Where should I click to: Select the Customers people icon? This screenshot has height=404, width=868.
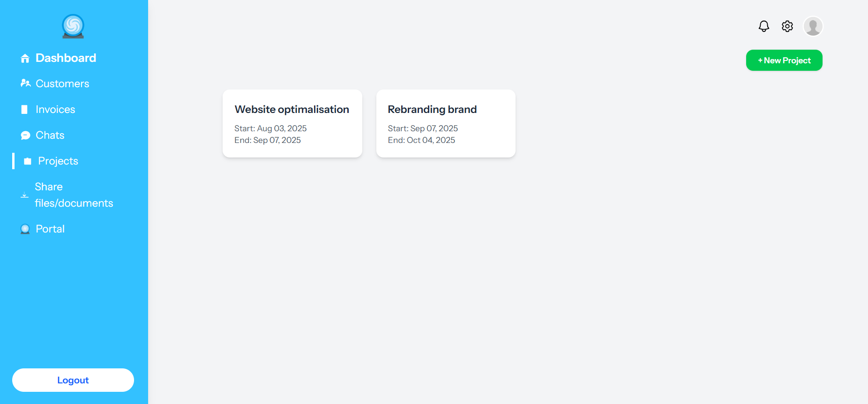[26, 83]
